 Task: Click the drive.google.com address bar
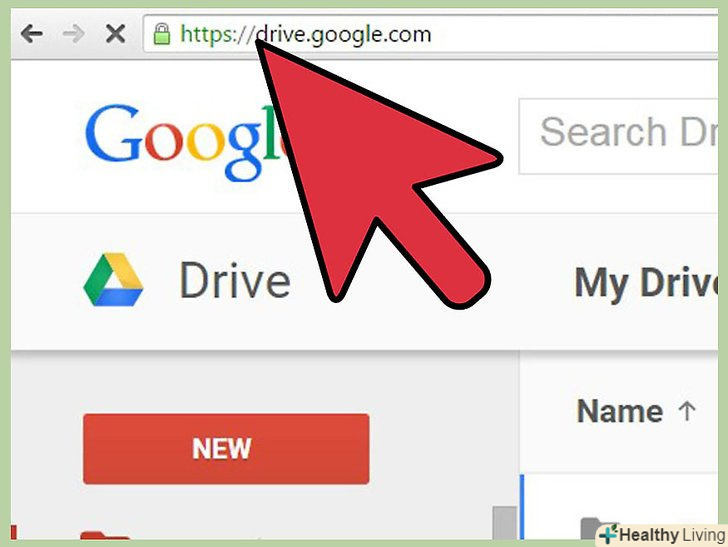point(430,34)
